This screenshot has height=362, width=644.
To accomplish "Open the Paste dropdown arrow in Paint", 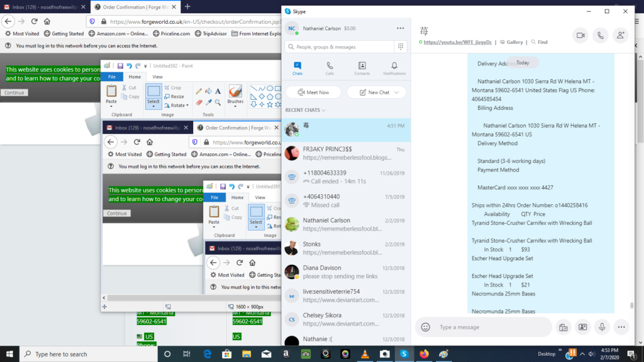I will 111,107.
